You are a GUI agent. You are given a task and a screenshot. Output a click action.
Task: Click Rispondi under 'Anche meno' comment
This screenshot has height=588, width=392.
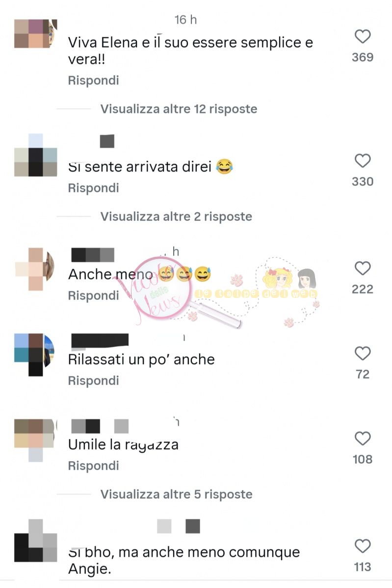93,296
